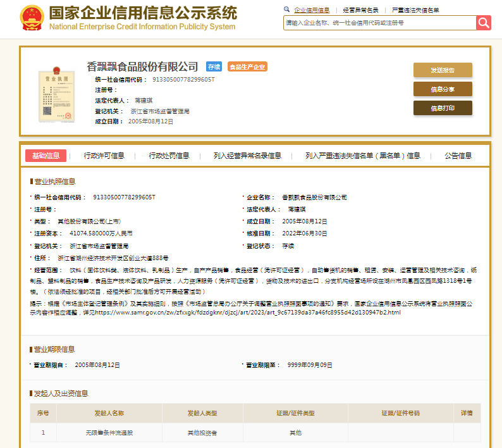Switch to the 基础信息 tab
Screen dimensions: 502x448
pos(46,156)
